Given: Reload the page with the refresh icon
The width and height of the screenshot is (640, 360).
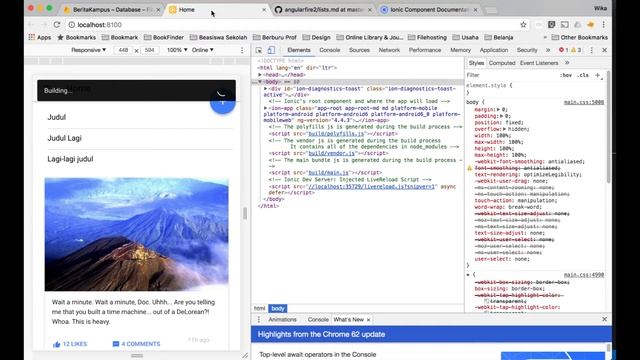Looking at the screenshot, I should (57, 25).
